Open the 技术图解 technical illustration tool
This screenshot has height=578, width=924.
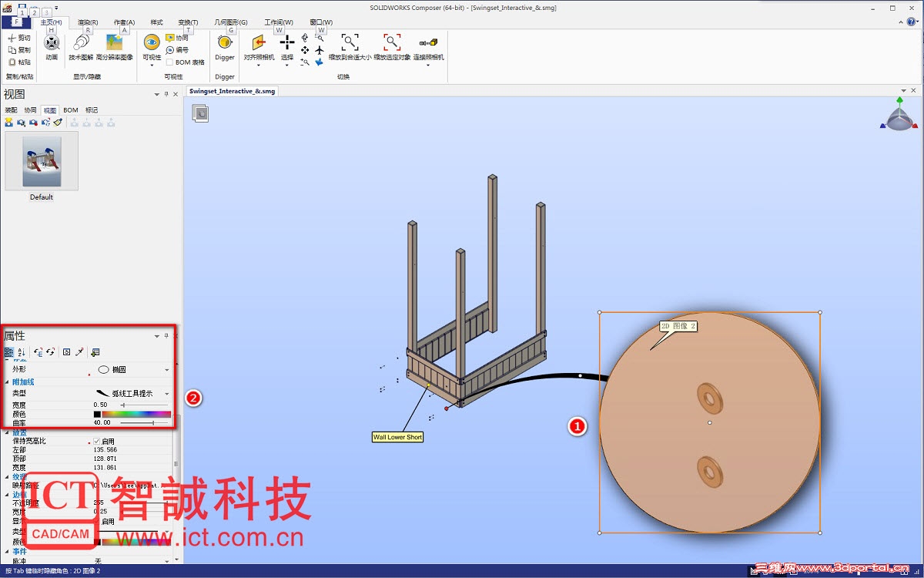tap(81, 47)
